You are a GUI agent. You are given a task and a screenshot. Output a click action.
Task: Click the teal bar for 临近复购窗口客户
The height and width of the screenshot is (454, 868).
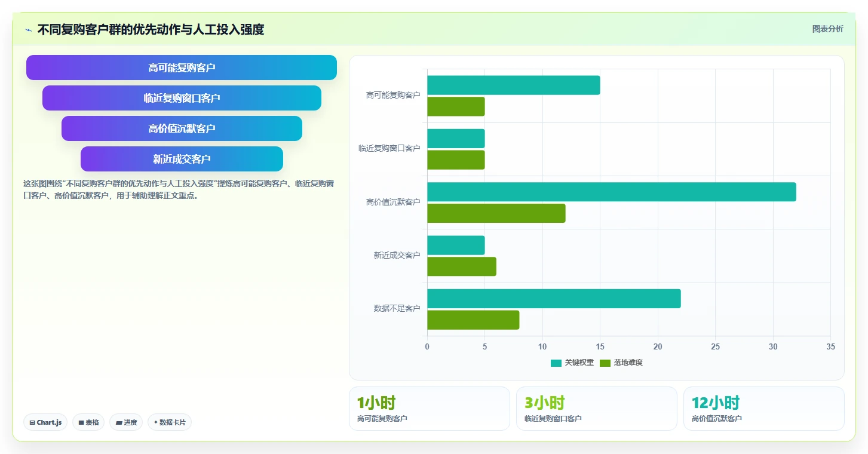(456, 139)
